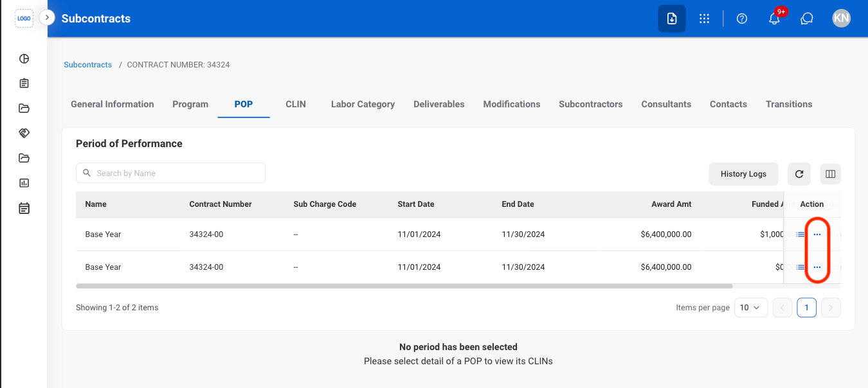This screenshot has width=868, height=388.
Task: Open the calendar icon in the sidebar
Action: [24, 208]
